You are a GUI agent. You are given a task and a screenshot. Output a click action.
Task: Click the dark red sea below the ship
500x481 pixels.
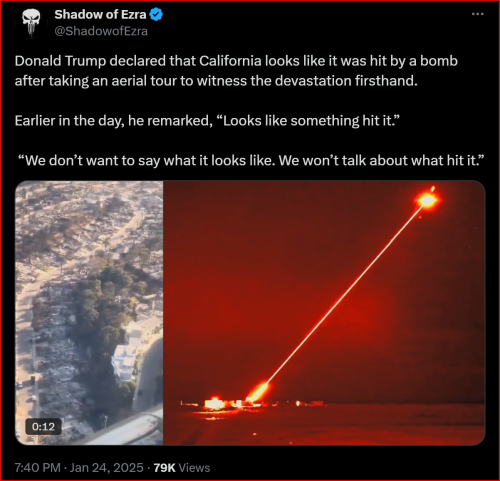(x=324, y=427)
